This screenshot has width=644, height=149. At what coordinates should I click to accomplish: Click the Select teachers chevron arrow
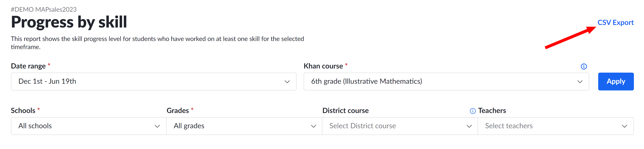coord(625,126)
